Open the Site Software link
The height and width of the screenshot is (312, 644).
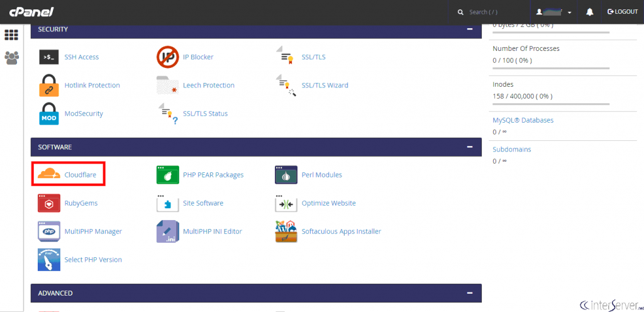point(203,203)
